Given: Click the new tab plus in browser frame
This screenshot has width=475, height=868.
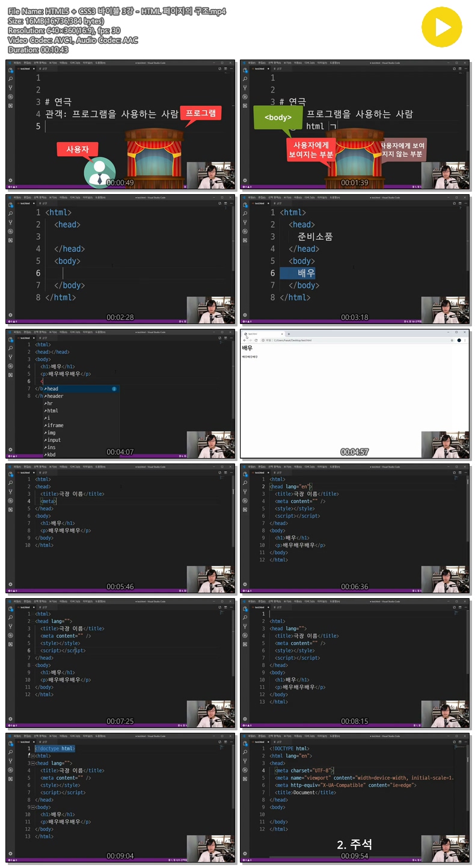Looking at the screenshot, I should click(x=289, y=334).
